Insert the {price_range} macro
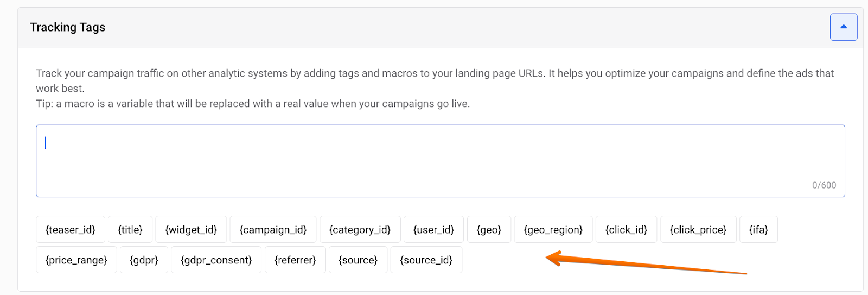 [x=76, y=260]
